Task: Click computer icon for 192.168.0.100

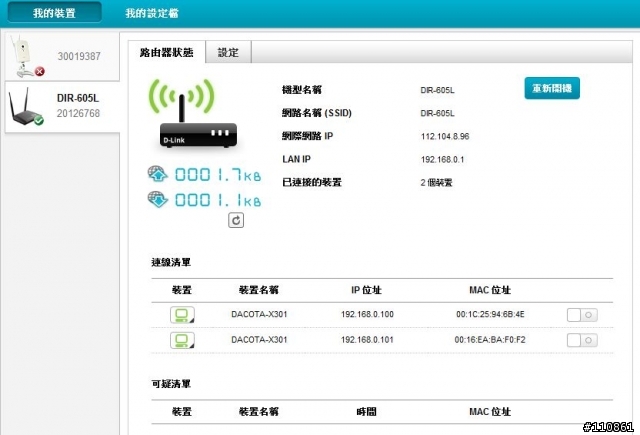Action: pos(182,315)
